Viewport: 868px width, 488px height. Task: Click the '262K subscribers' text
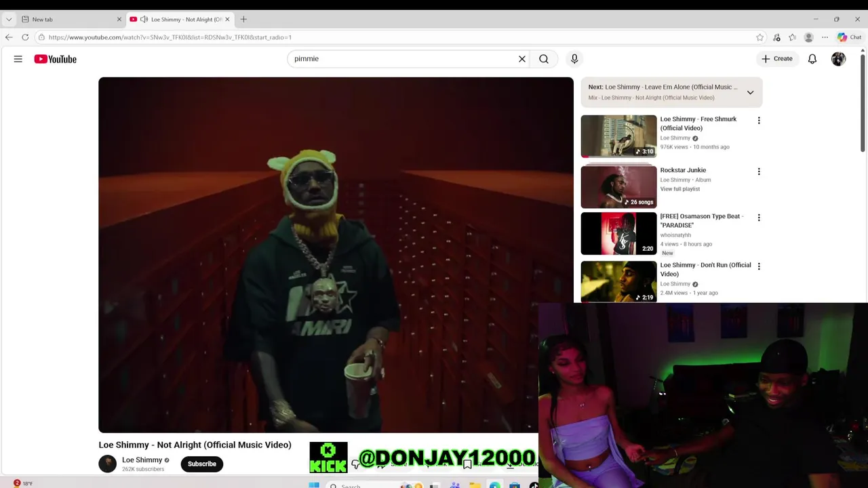click(143, 469)
